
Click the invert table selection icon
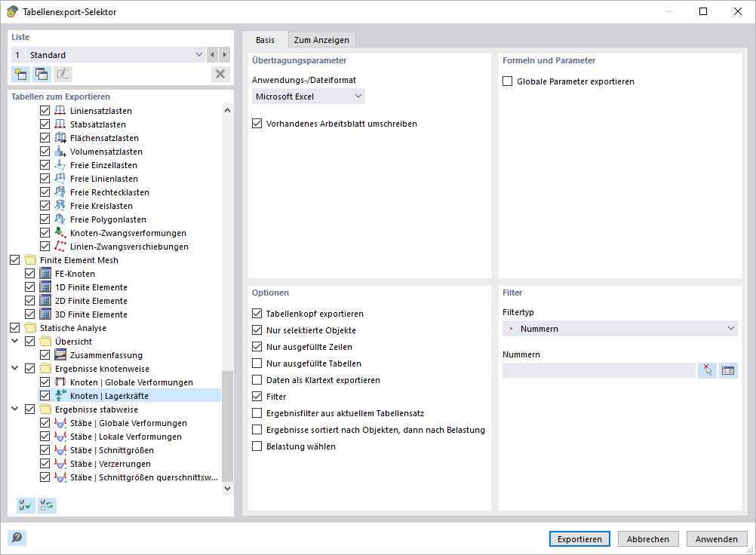pos(48,505)
